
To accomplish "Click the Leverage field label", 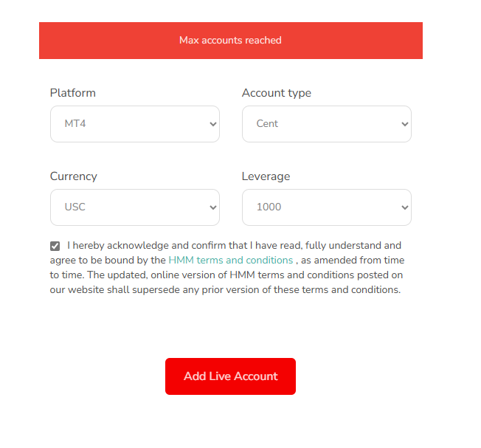I will pyautogui.click(x=266, y=176).
